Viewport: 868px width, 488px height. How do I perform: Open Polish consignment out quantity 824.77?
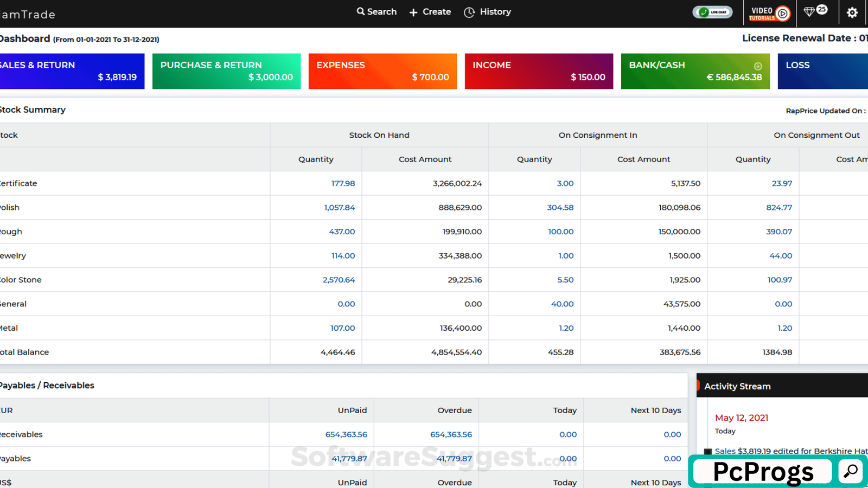pyautogui.click(x=779, y=208)
